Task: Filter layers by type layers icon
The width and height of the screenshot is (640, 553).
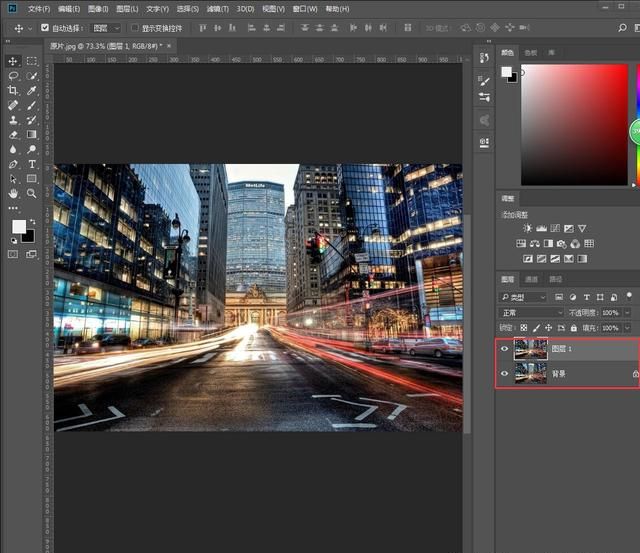Action: pos(587,297)
